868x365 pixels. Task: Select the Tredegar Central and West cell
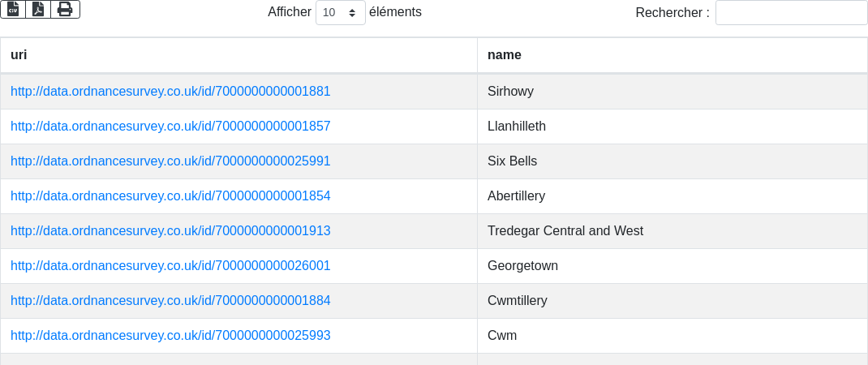565,231
